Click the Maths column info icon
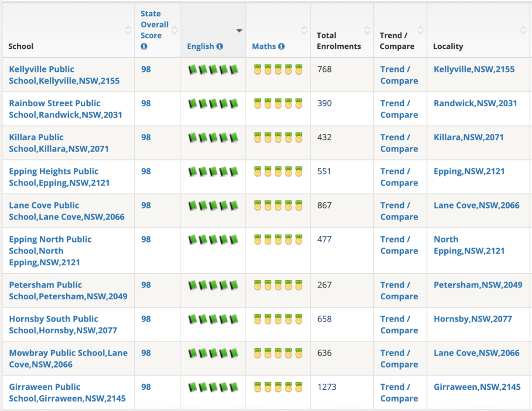 click(x=281, y=46)
